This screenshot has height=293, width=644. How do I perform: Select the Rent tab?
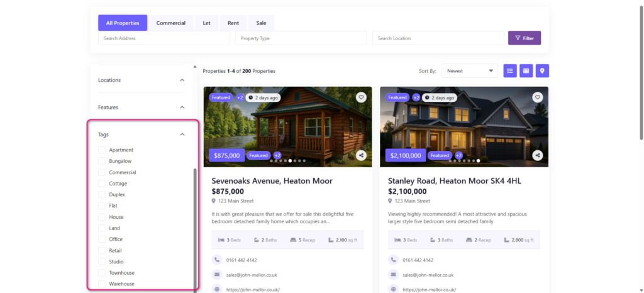point(233,23)
